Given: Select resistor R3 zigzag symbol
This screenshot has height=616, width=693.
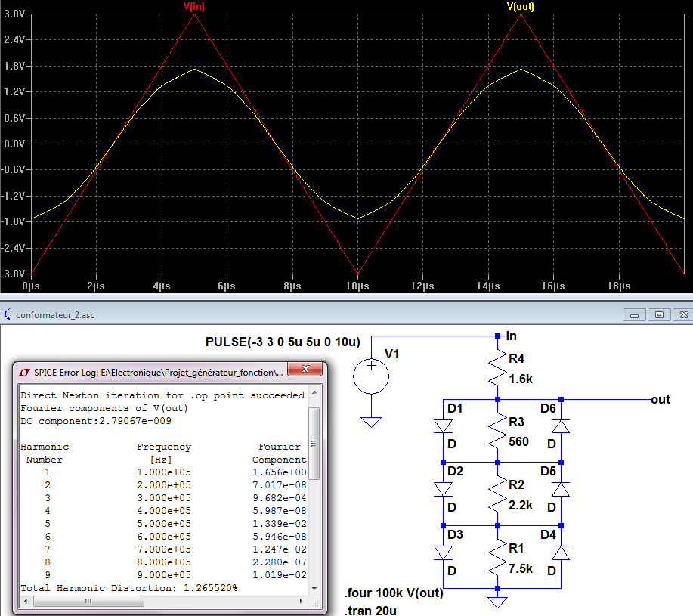Looking at the screenshot, I should pyautogui.click(x=498, y=431).
